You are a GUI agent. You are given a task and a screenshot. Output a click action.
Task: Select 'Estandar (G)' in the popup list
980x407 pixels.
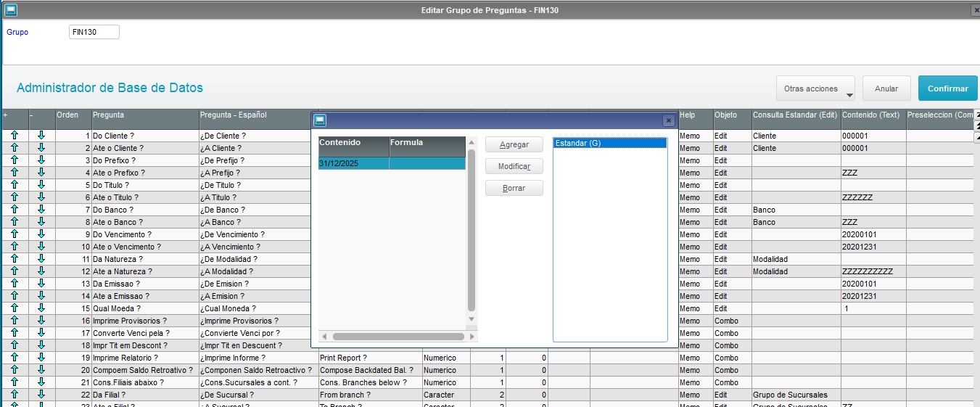click(609, 143)
